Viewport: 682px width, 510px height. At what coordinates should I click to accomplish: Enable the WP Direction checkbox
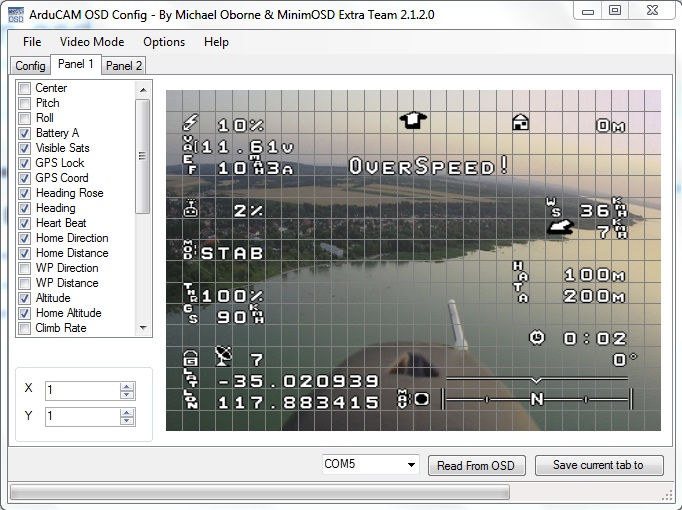point(25,268)
